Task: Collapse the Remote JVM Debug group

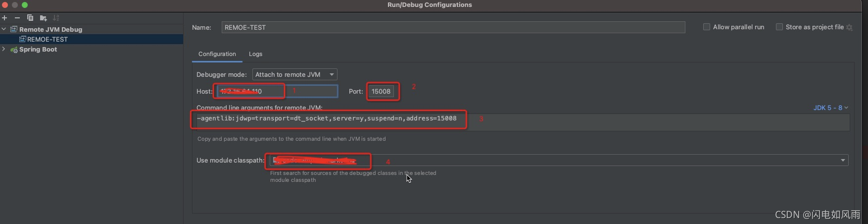Action: [x=4, y=29]
